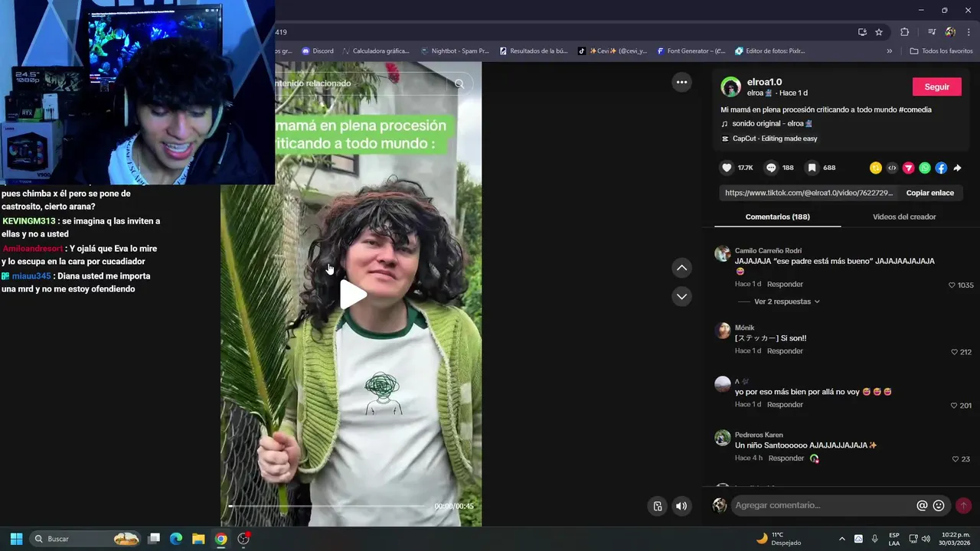
Task: Switch to the Videos del creador tab
Action: pos(904,217)
